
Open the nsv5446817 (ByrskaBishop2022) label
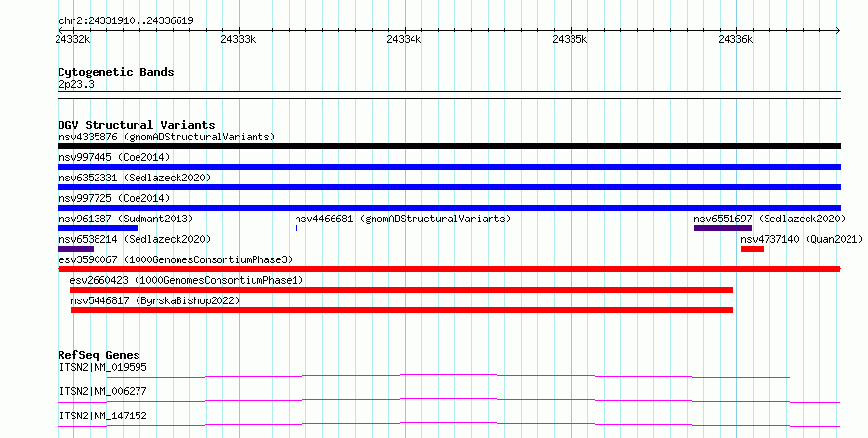tap(155, 300)
